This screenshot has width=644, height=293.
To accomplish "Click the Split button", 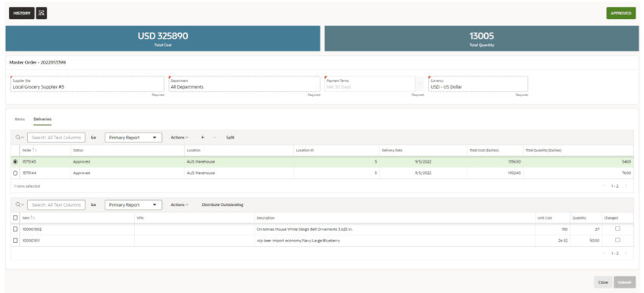I will coord(230,138).
